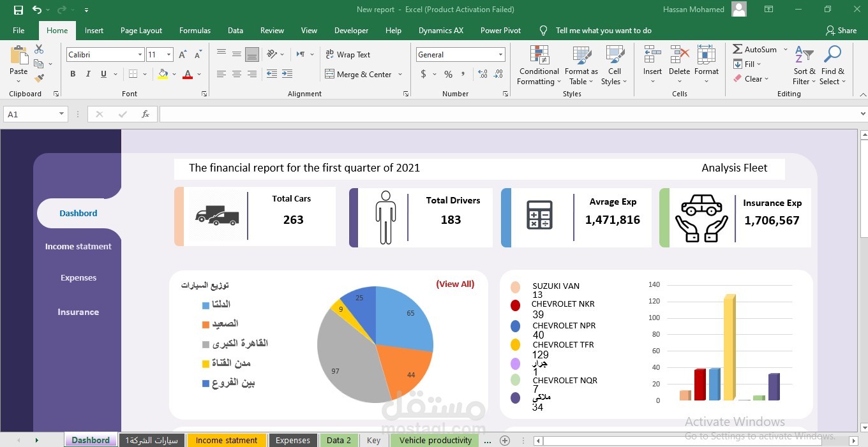Apply the fill color bucket icon
The image size is (868, 447).
(163, 74)
